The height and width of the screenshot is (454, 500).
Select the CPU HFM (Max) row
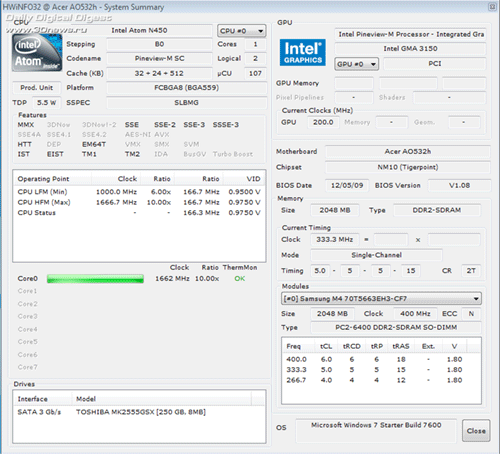point(139,202)
